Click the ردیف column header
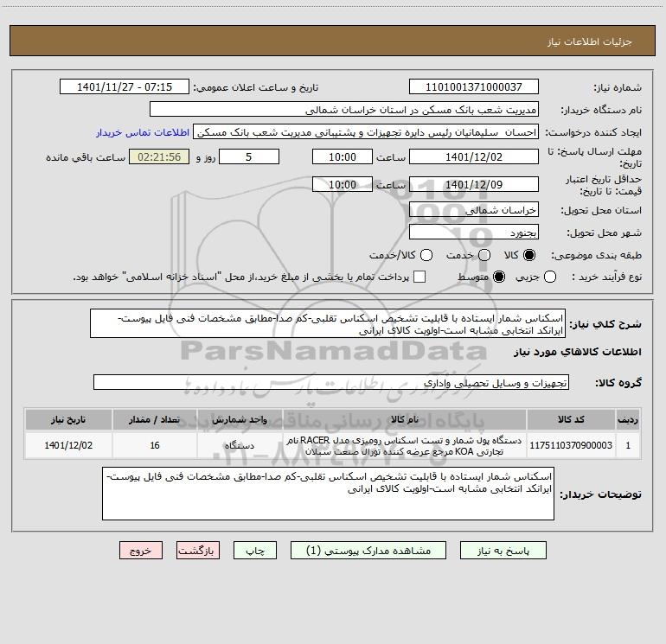 [628, 419]
